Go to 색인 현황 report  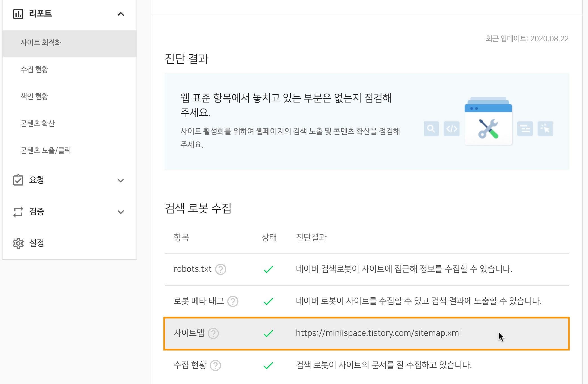click(34, 96)
